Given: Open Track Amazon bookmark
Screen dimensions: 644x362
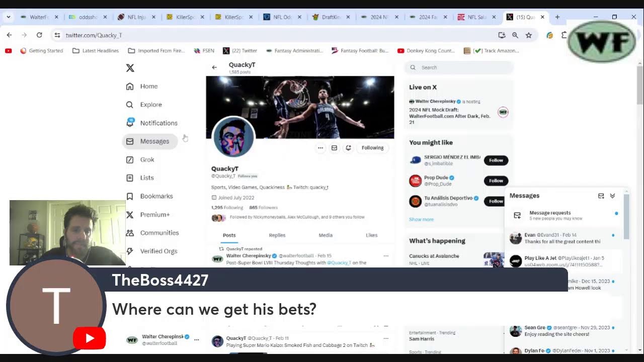Looking at the screenshot, I should [491, 51].
